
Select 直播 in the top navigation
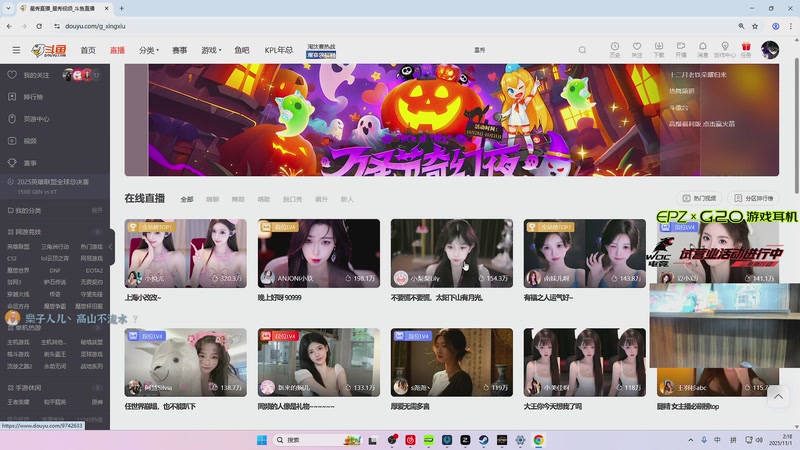[x=117, y=50]
